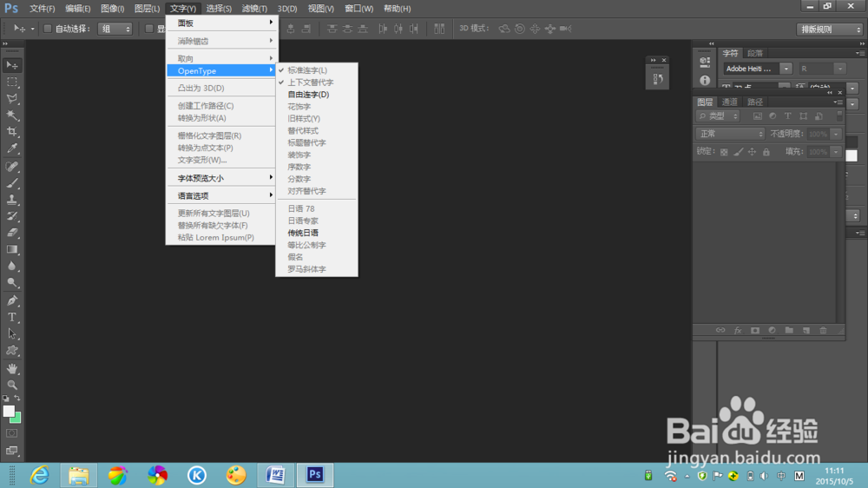Open Internet Explorer from taskbar
Screen dimensions: 868x488
(39, 475)
